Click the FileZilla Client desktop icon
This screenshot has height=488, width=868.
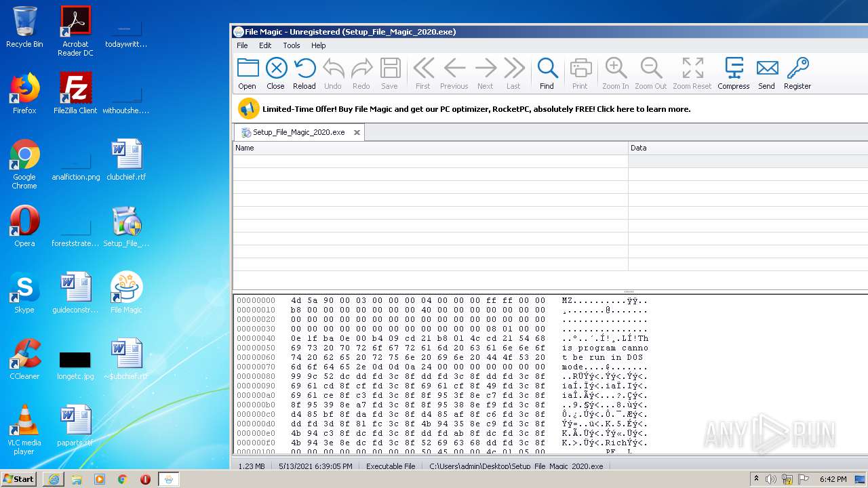pos(75,94)
